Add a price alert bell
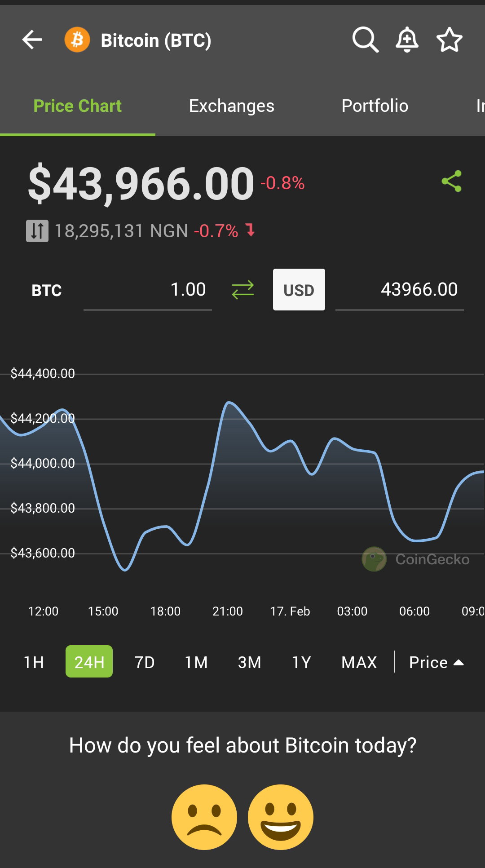The width and height of the screenshot is (485, 868). [x=407, y=40]
